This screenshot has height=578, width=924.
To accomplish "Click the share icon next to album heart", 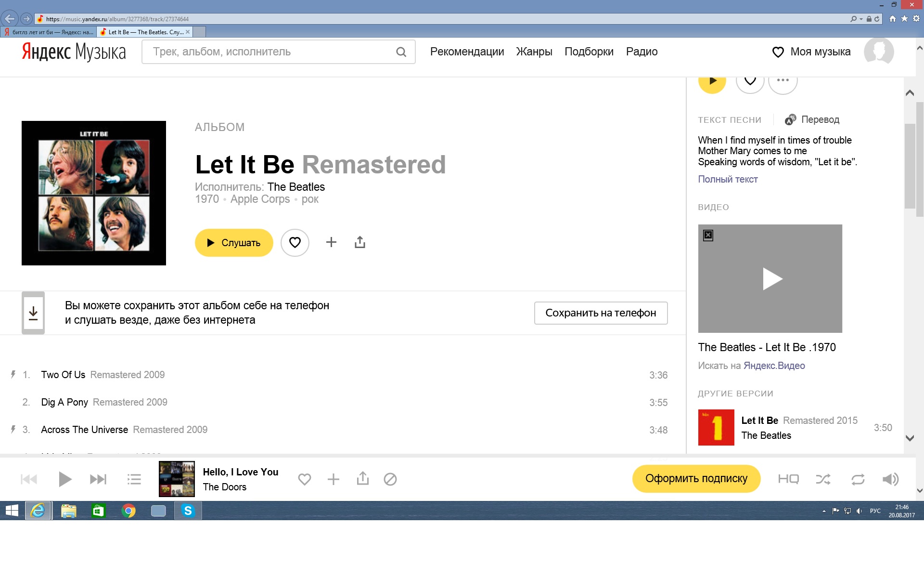I will click(x=360, y=242).
